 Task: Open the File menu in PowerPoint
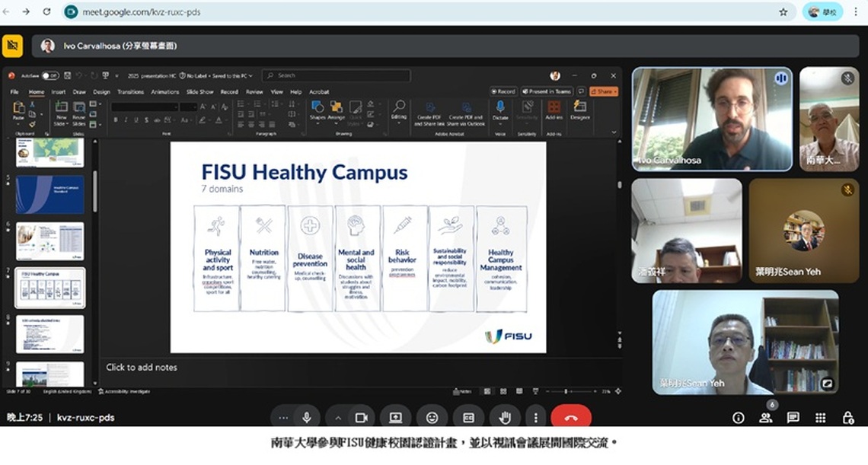tap(14, 92)
